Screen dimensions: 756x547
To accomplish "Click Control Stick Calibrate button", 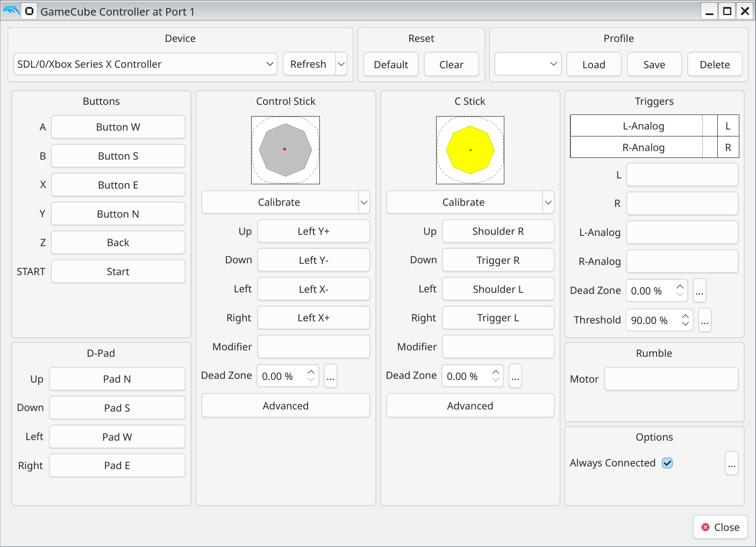I will (x=280, y=203).
